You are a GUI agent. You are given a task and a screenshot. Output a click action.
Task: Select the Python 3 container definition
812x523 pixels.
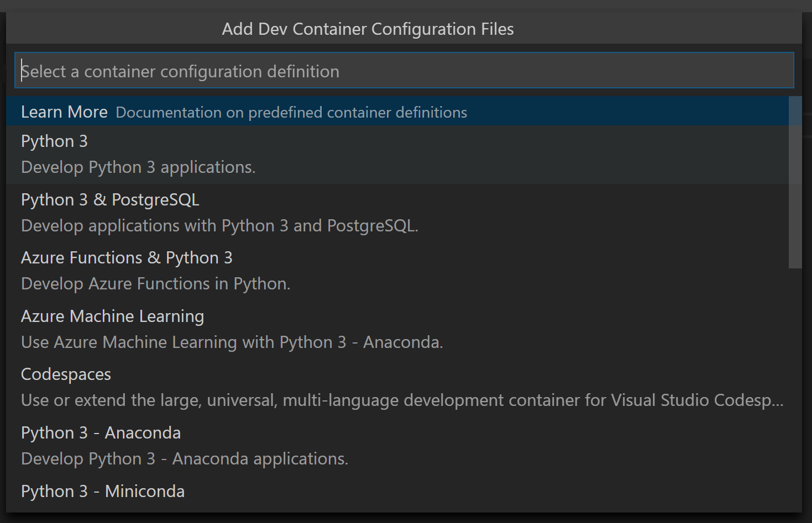pos(54,141)
